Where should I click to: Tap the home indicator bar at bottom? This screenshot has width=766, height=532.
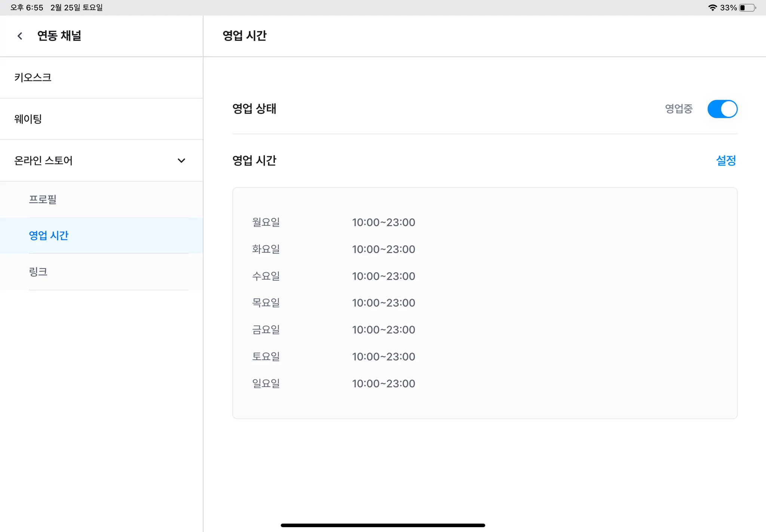[x=383, y=525]
